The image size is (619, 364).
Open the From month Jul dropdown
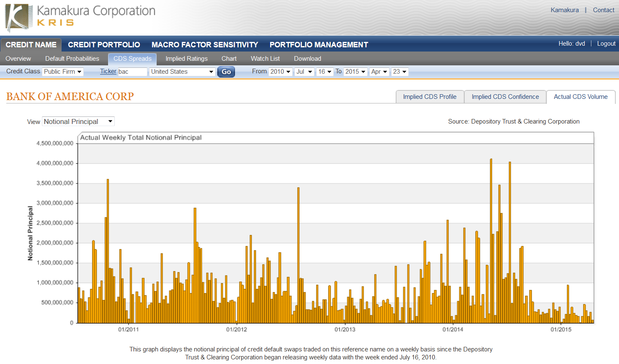click(304, 72)
